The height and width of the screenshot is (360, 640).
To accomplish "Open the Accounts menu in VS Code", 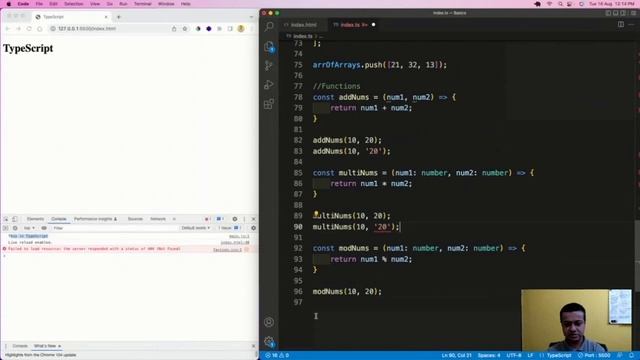I will pyautogui.click(x=269, y=322).
